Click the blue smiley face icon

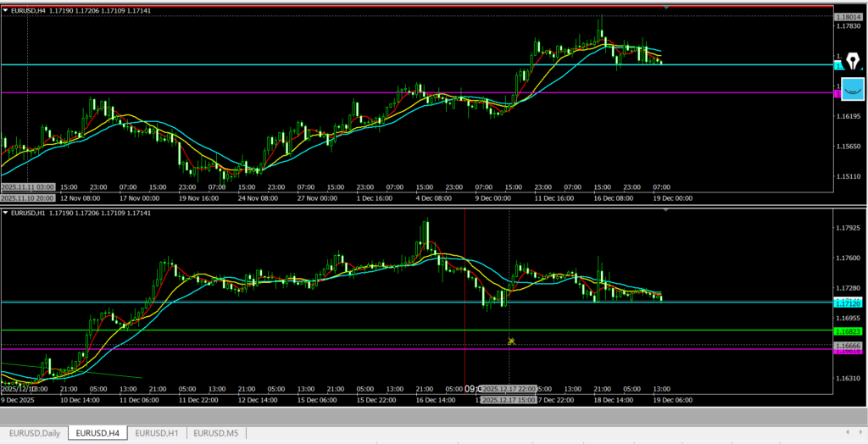(851, 87)
